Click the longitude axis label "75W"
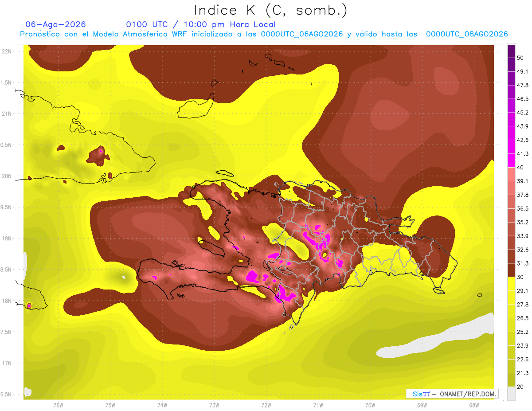532x411 pixels. tap(110, 405)
